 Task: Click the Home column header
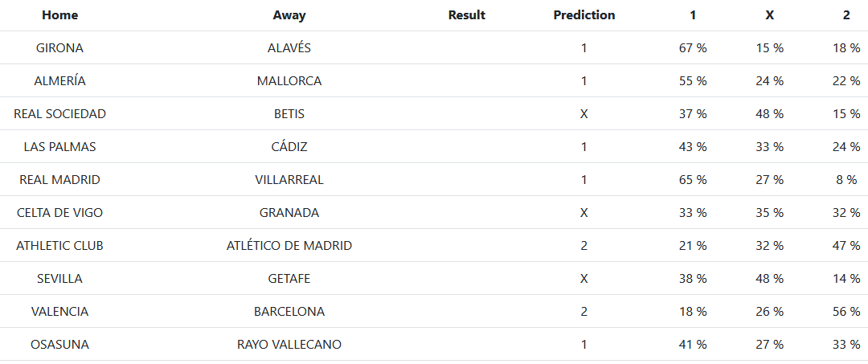click(60, 15)
